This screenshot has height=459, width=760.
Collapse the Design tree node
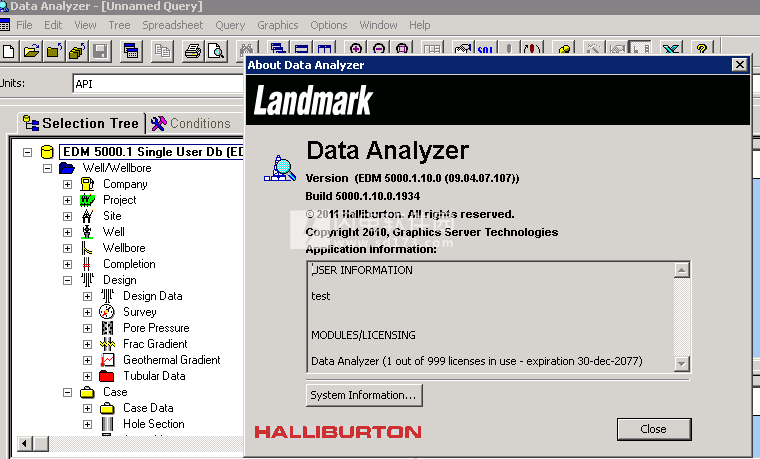[67, 281]
